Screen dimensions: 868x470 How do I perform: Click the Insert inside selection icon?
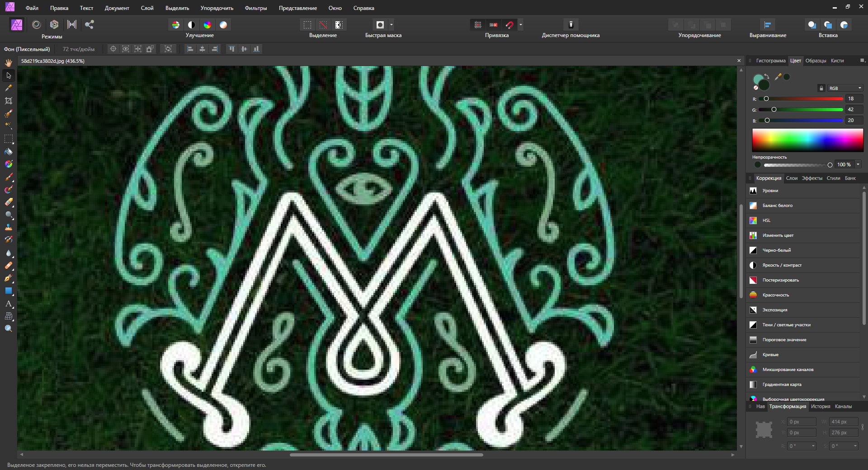(x=844, y=25)
